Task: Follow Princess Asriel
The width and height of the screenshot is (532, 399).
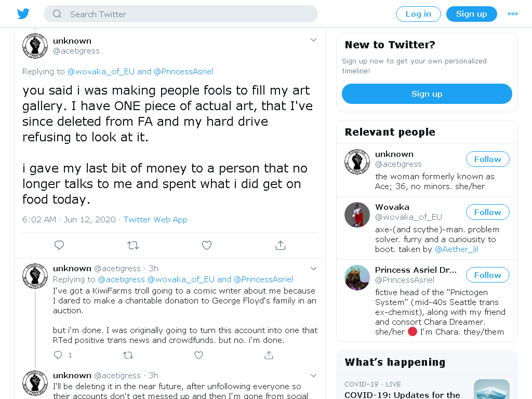Action: 487,275
